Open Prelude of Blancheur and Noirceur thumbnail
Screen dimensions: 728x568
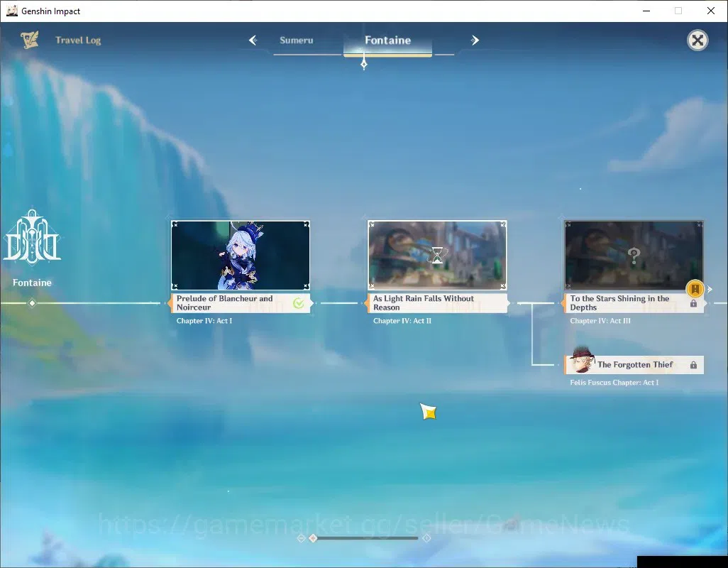241,256
